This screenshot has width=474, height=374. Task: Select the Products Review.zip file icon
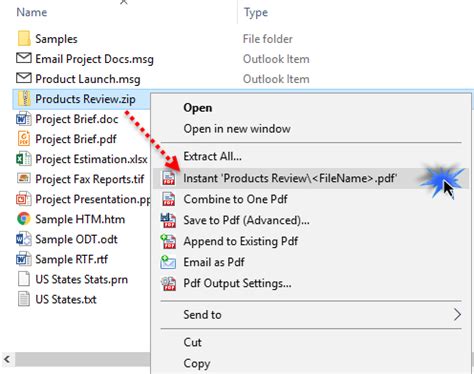tap(24, 99)
